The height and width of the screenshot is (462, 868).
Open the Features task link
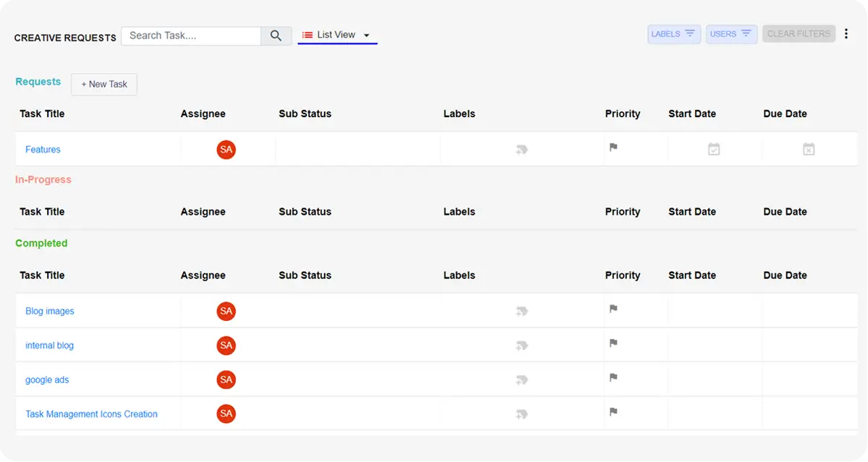tap(43, 149)
